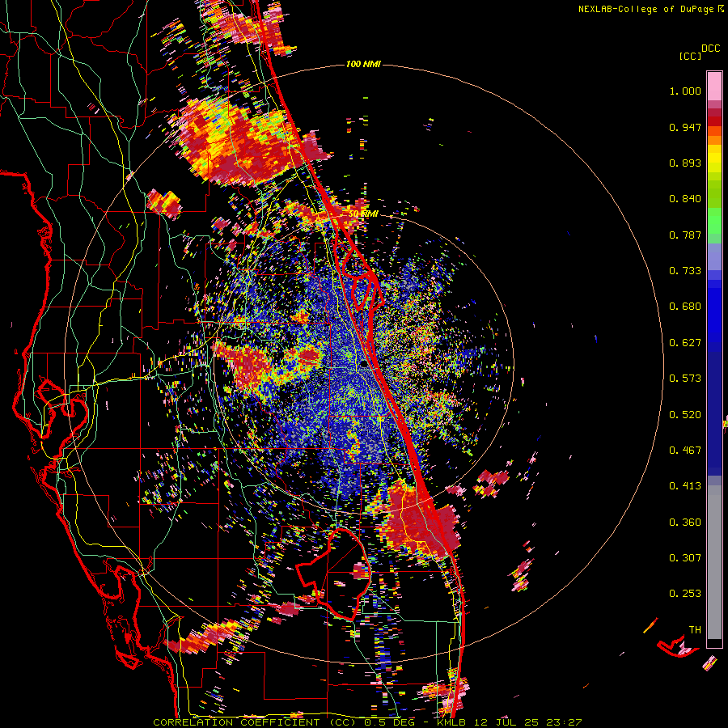Click the 0.733 color scale value
This screenshot has width=728, height=728.
pyautogui.click(x=685, y=271)
